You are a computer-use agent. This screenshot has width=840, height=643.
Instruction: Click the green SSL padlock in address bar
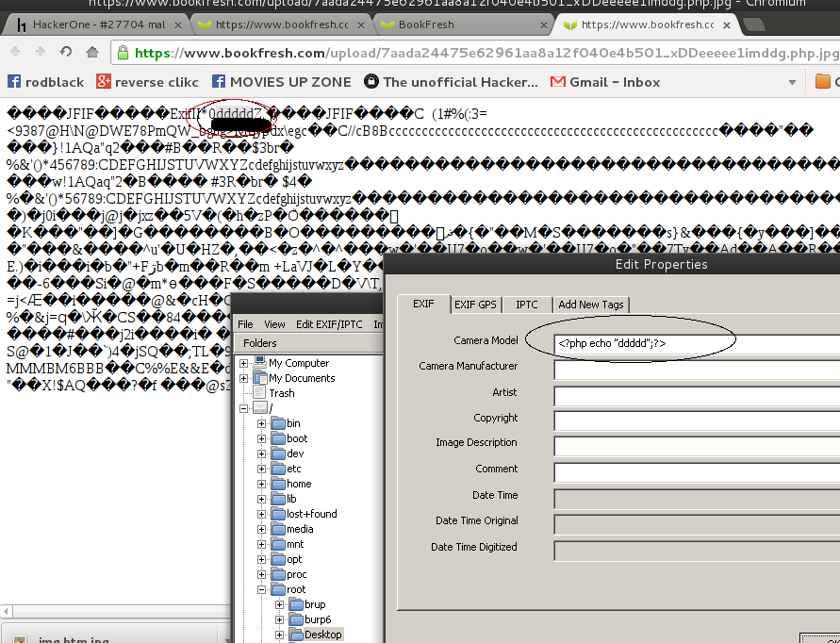pyautogui.click(x=123, y=53)
